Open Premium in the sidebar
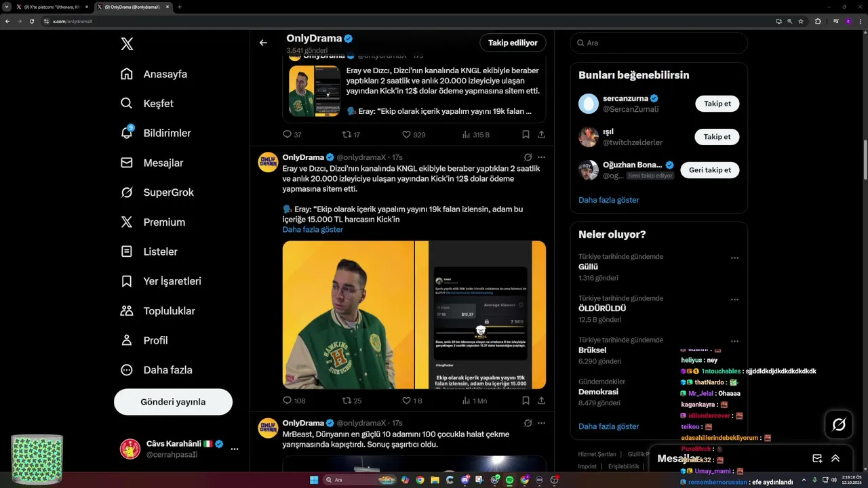The image size is (868, 488). (153, 222)
